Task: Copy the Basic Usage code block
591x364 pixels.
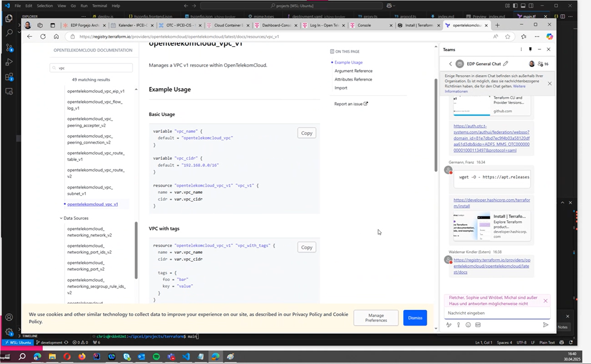Action: [x=307, y=133]
